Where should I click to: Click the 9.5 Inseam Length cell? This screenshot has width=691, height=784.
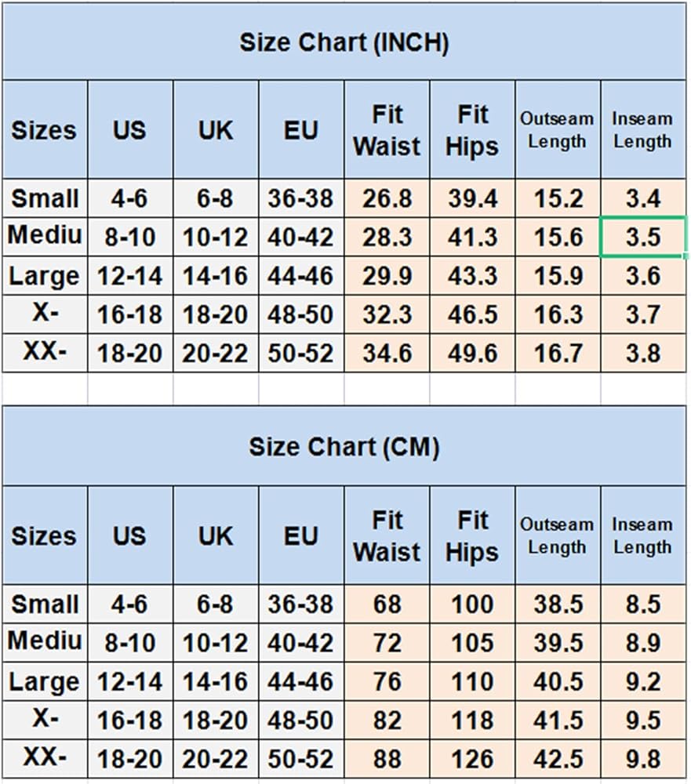point(643,720)
